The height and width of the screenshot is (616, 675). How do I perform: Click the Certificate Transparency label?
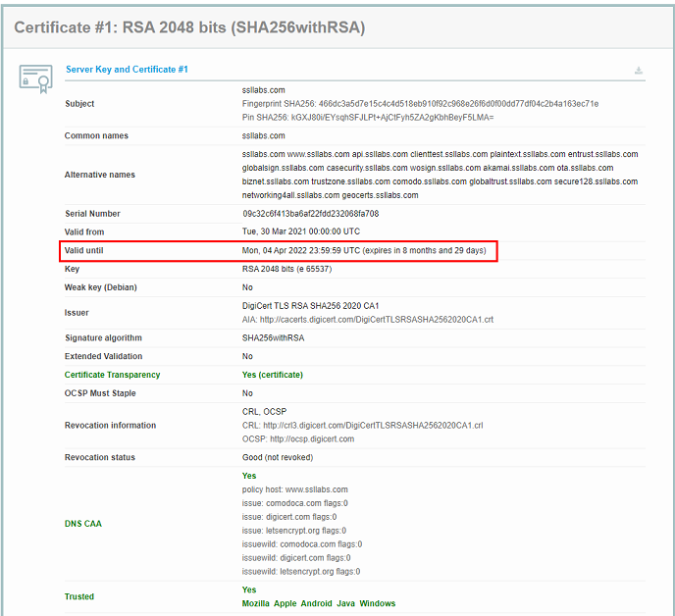coord(112,375)
